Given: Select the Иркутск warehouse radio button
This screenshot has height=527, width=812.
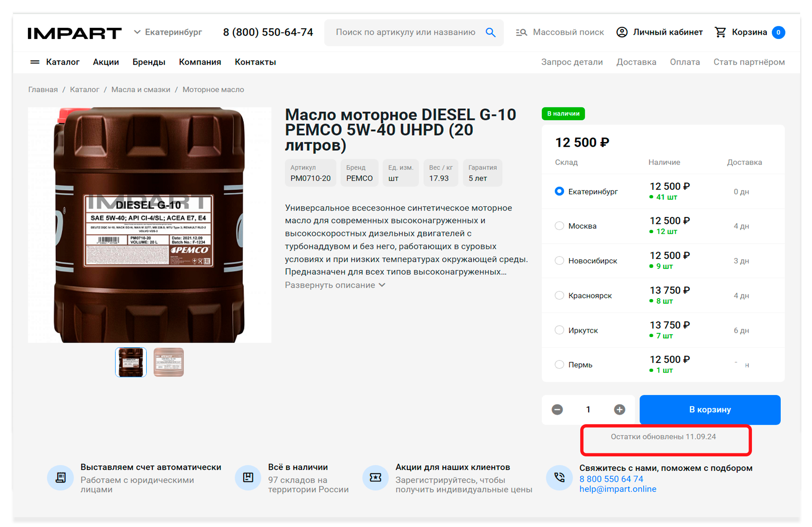Looking at the screenshot, I should coord(559,330).
